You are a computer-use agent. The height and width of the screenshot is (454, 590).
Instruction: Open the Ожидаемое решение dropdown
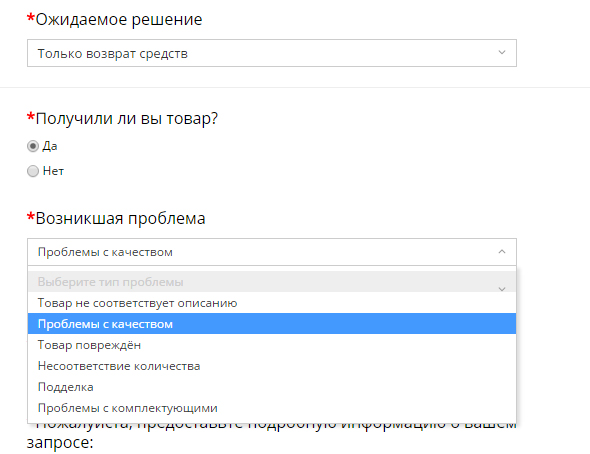(272, 53)
